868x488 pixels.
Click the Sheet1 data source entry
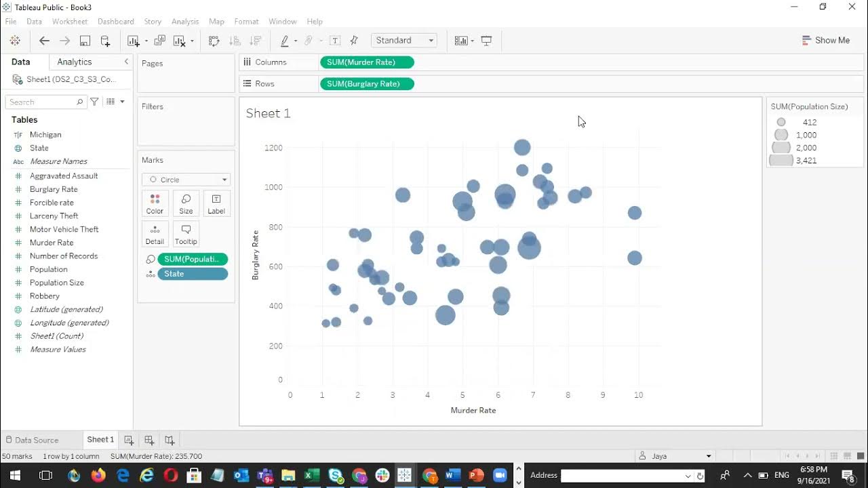pos(66,79)
